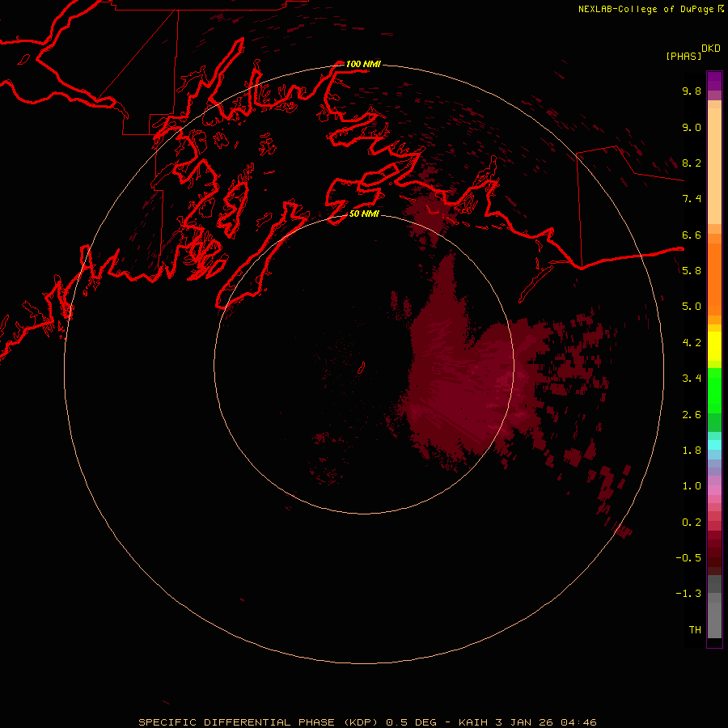The image size is (728, 728).
Task: Select the 9.0 scale value
Action: (x=692, y=127)
